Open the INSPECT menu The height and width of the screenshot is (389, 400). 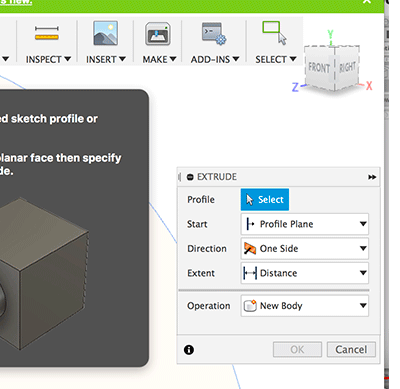tap(48, 59)
